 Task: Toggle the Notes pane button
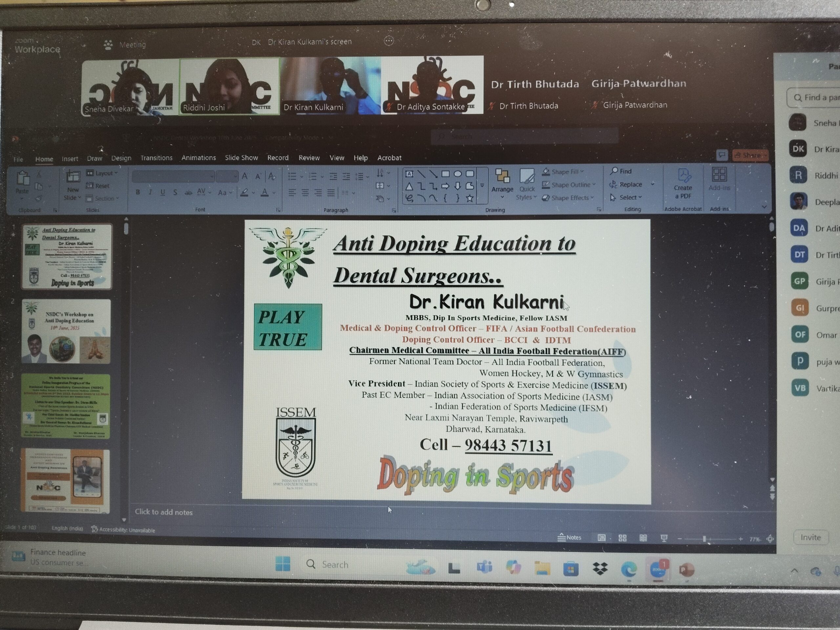(569, 537)
